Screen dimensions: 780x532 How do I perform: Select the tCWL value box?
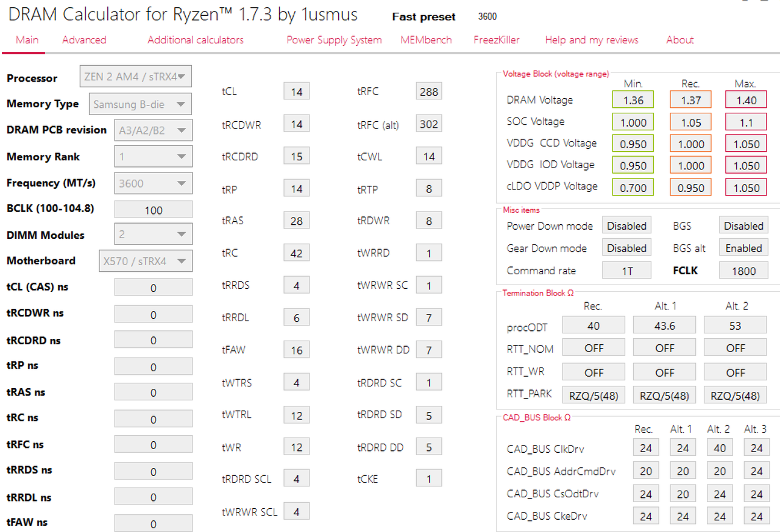(429, 156)
